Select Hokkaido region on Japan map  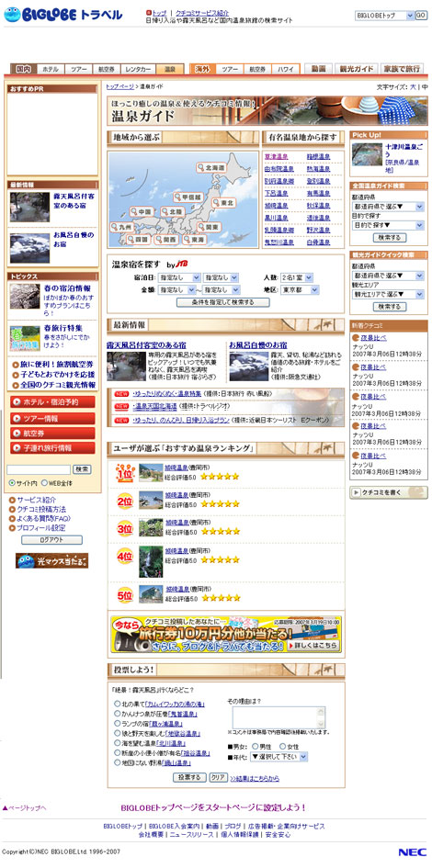click(211, 166)
